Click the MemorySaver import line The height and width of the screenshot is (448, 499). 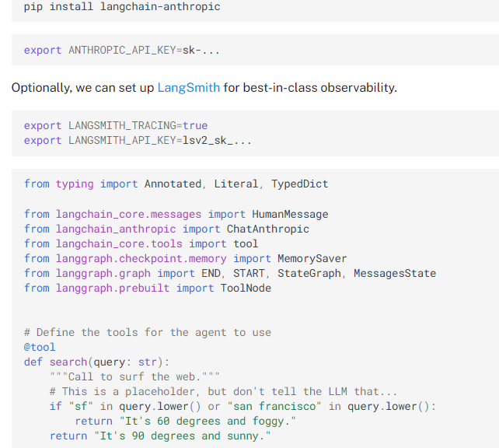185,258
